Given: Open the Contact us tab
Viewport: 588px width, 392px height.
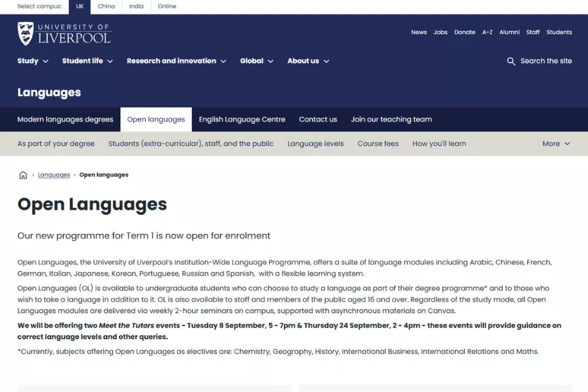Looking at the screenshot, I should (x=318, y=120).
